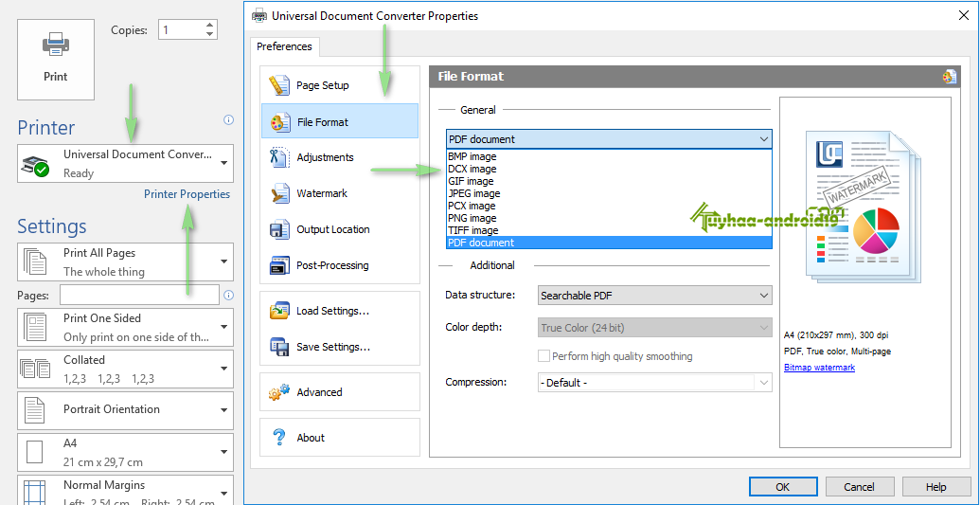Toggle Perform high quality smoothing checkbox
Image resolution: width=980 pixels, height=505 pixels.
coord(543,356)
